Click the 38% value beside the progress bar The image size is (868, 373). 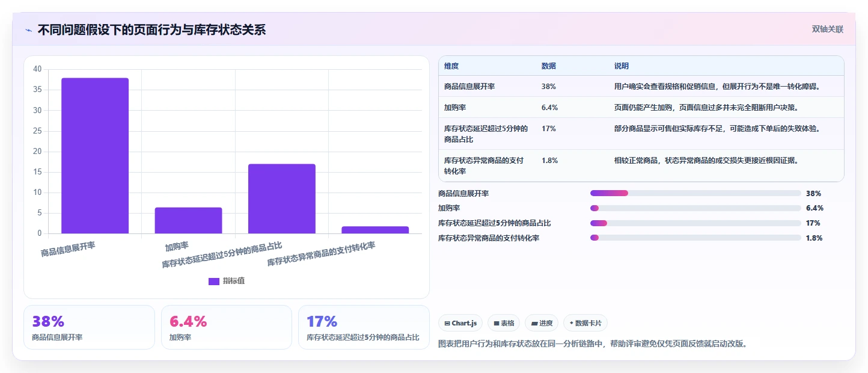pos(813,194)
